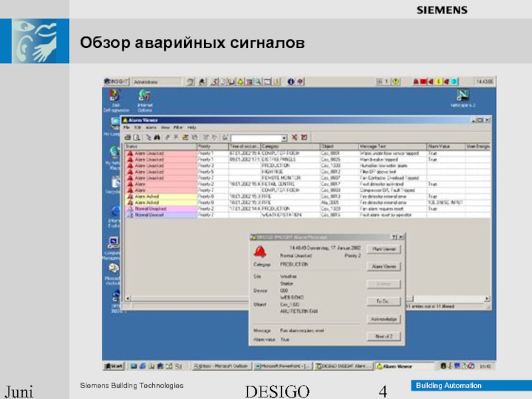
Task: Switch to Alarm Viewer taskbar button
Action: tap(404, 366)
